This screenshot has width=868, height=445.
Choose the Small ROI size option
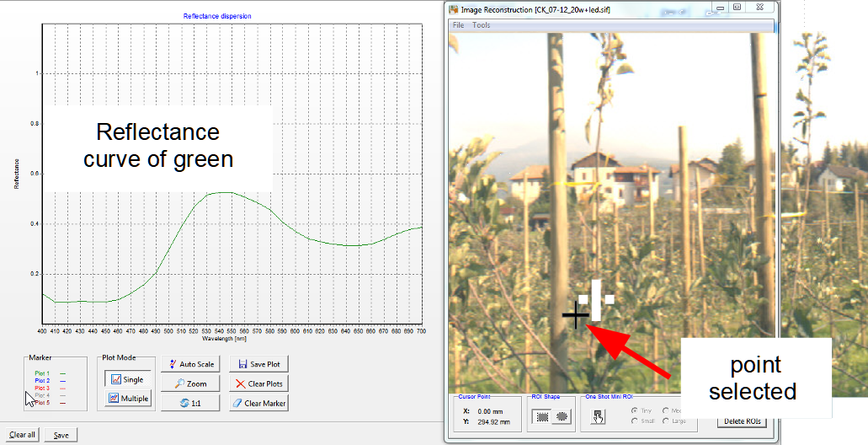click(636, 421)
